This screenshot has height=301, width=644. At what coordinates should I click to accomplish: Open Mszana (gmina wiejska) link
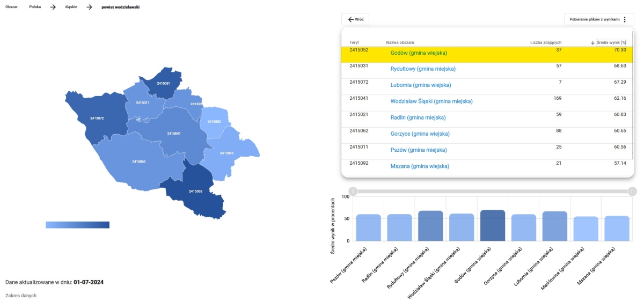(420, 166)
